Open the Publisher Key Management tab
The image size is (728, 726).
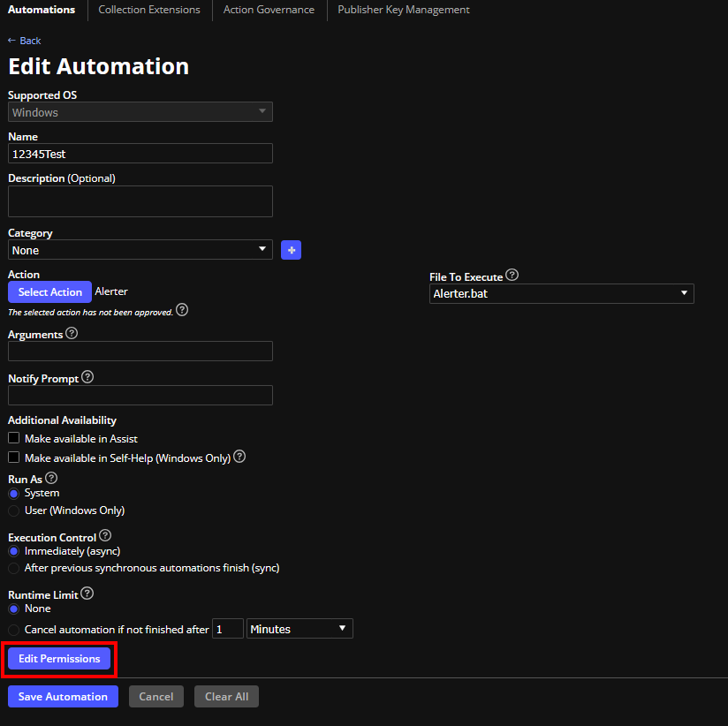pos(403,10)
